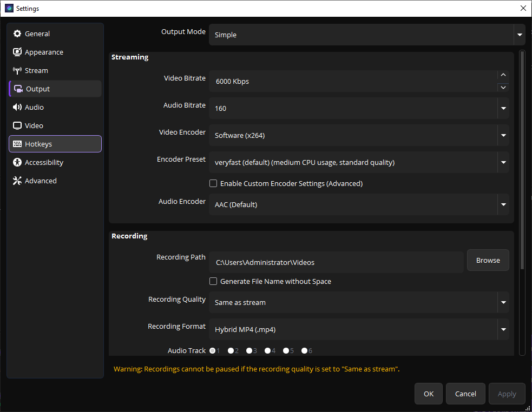Viewport: 532px width, 412px height.
Task: Select audio track 3 radio button
Action: (249, 350)
